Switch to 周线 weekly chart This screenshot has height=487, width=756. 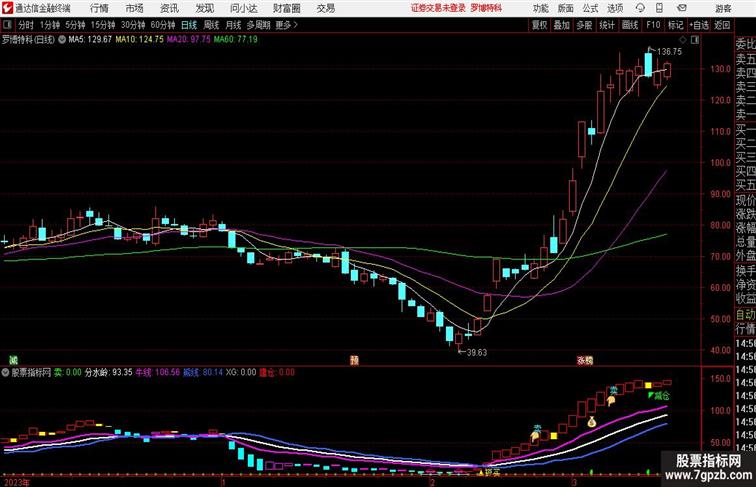[211, 25]
